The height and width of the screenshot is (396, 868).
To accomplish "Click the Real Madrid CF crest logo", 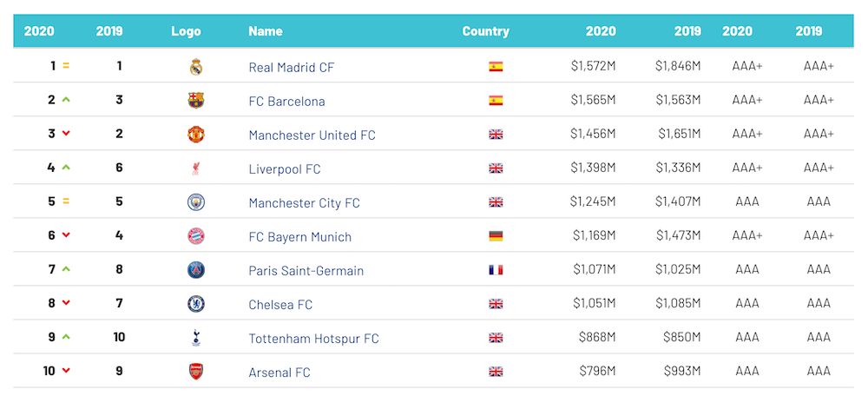I will (x=196, y=67).
